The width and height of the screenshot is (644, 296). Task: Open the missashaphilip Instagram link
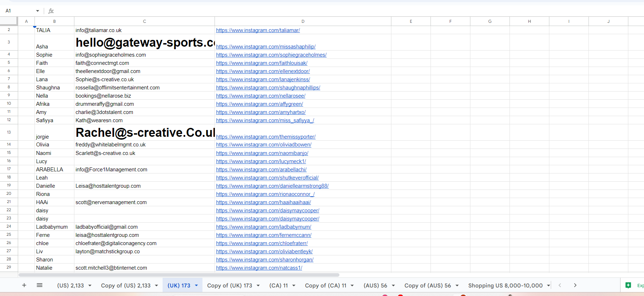(266, 47)
